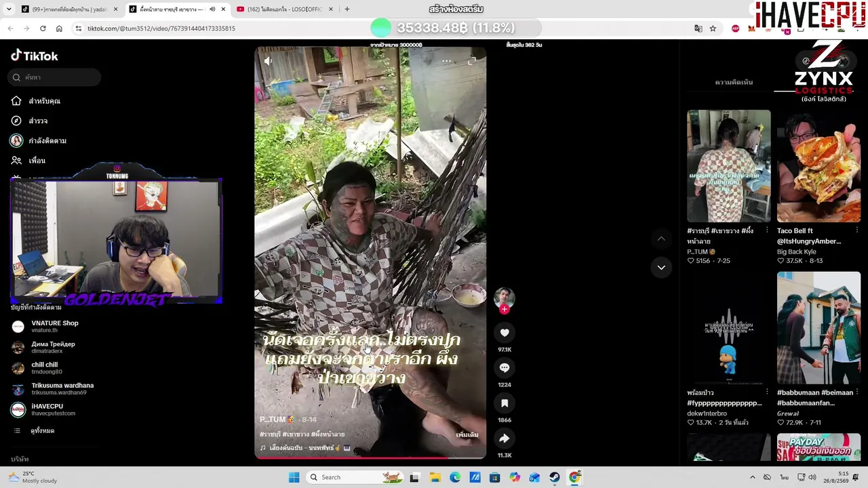This screenshot has height=488, width=868.
Task: Close the LOSO YouTube browser tab
Action: [x=331, y=9]
